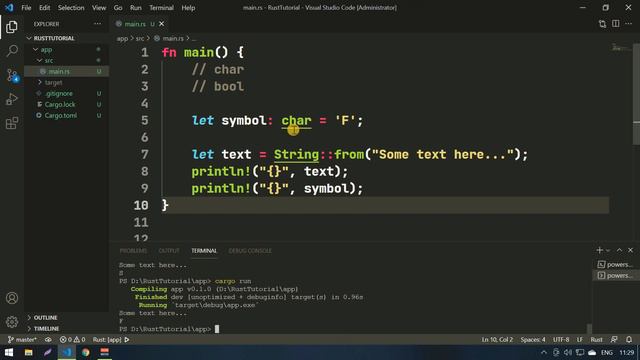The height and width of the screenshot is (360, 640).
Task: Open the Windows Start menu
Action: click(9, 352)
